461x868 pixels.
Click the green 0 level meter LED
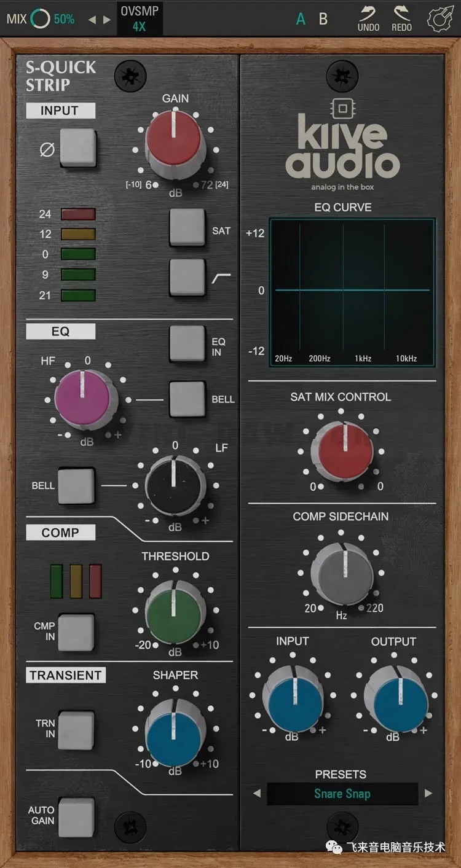pos(78,254)
